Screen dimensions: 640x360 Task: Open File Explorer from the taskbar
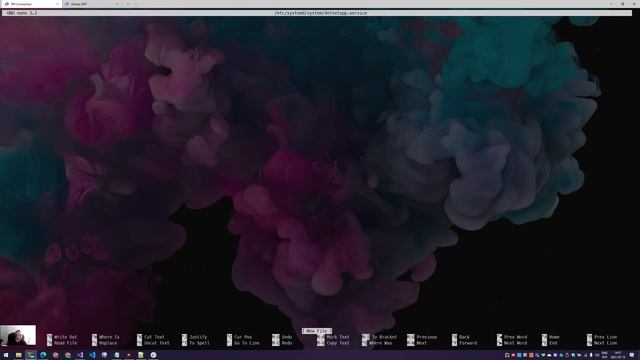pos(18,355)
